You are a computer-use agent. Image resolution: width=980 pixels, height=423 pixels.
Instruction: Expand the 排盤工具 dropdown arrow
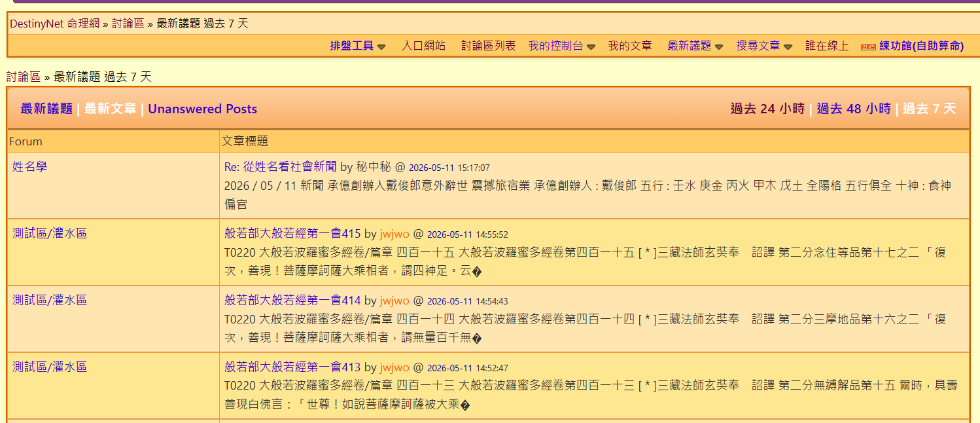point(381,46)
